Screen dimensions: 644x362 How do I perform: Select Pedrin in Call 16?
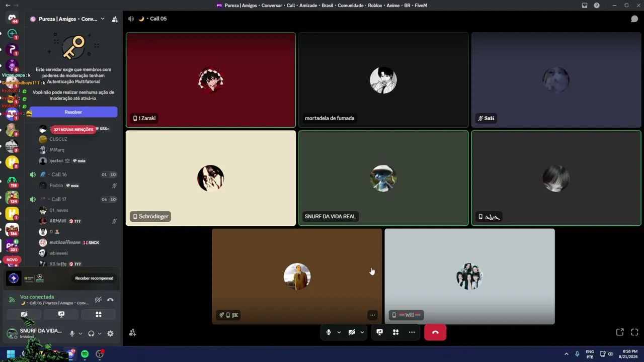coord(56,186)
